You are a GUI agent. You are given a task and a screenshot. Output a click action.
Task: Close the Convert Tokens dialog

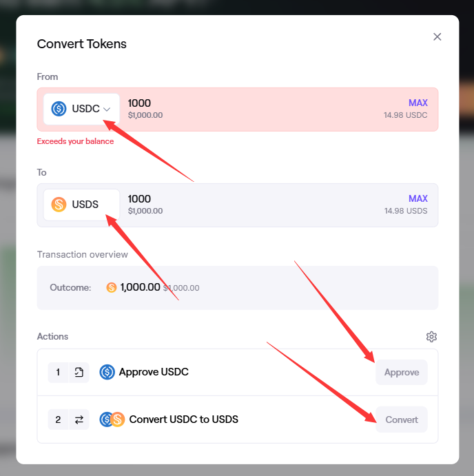(x=437, y=37)
